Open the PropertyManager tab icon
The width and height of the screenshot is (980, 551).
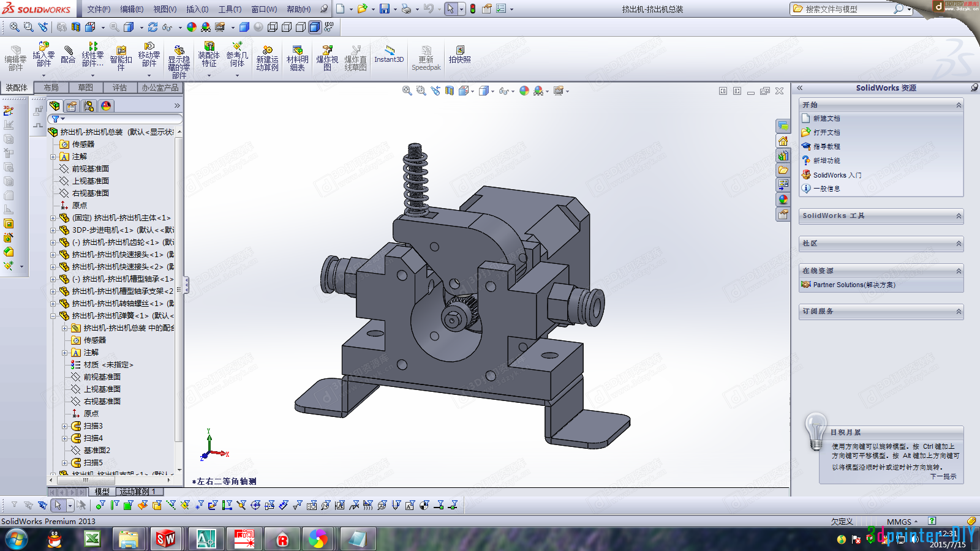72,106
